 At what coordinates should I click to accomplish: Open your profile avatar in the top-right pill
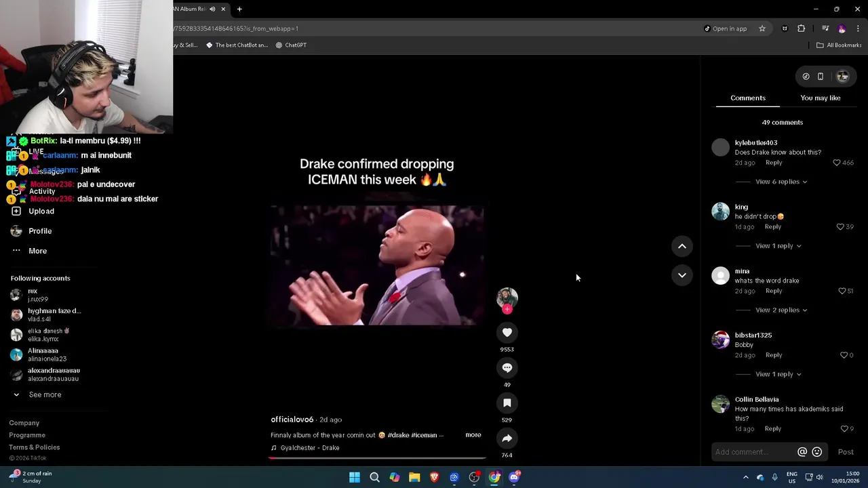[842, 77]
